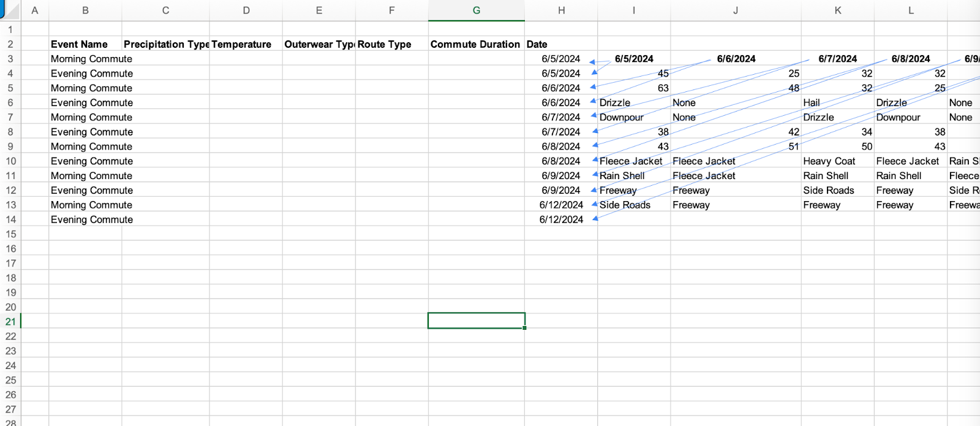
Task: Click the "Route Type" header cell
Action: pos(391,44)
